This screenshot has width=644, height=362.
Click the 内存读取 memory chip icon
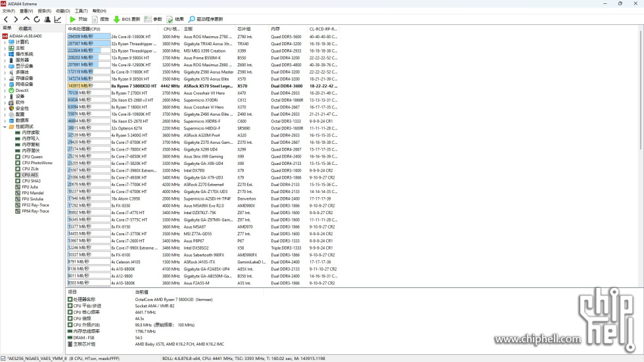tap(18, 133)
